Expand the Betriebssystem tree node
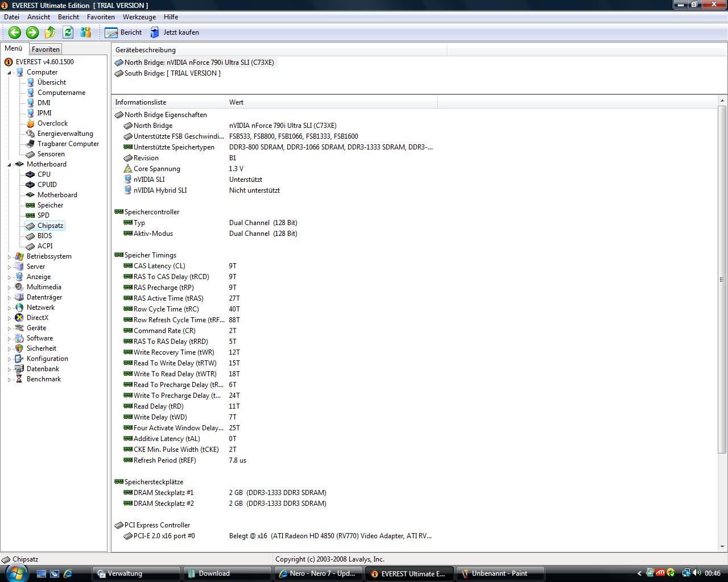 9,257
